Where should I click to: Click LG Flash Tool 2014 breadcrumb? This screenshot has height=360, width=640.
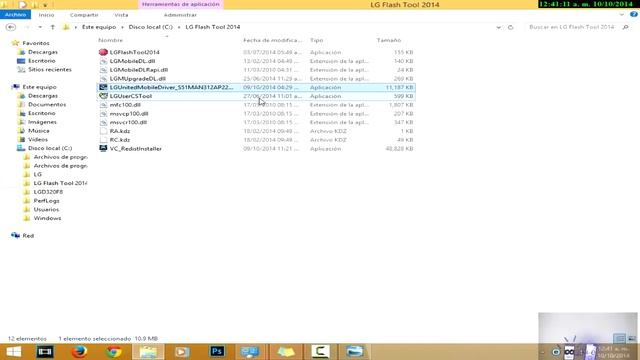[x=213, y=27]
